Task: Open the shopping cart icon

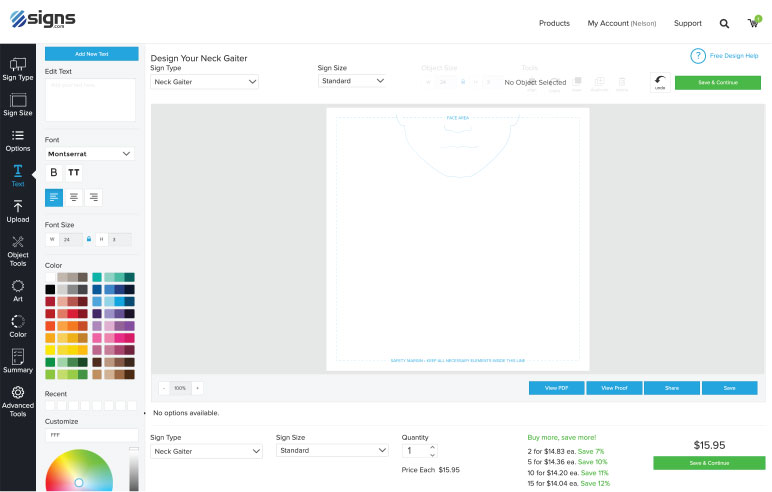Action: [x=753, y=23]
